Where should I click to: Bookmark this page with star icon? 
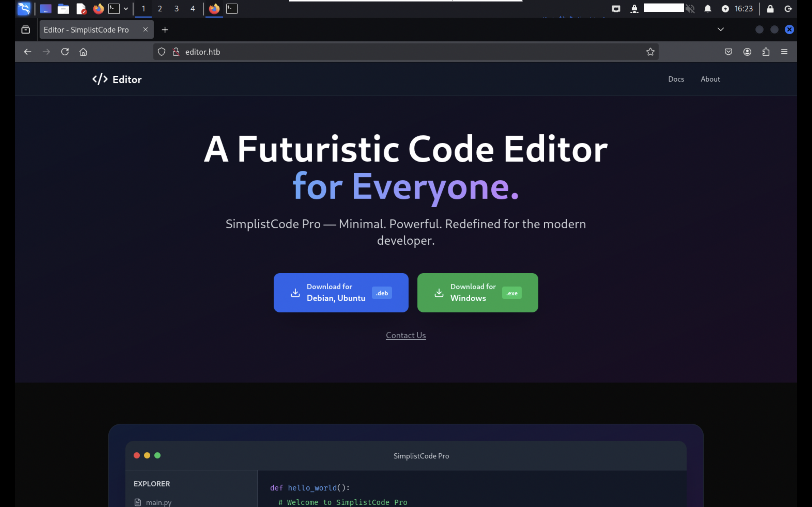coord(650,52)
